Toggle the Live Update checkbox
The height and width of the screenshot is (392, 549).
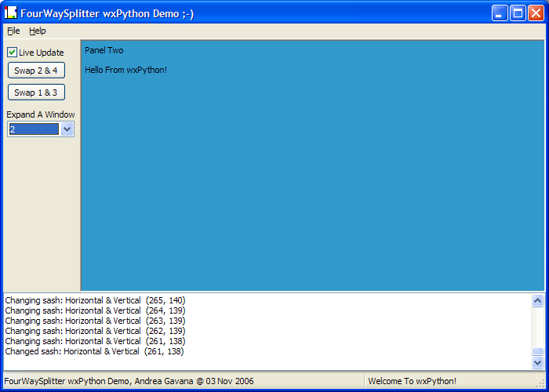point(13,53)
